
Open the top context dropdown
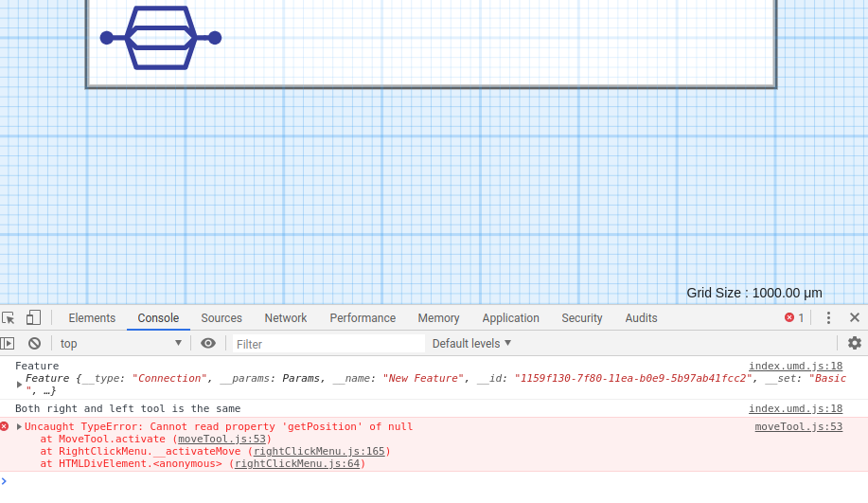pyautogui.click(x=120, y=344)
